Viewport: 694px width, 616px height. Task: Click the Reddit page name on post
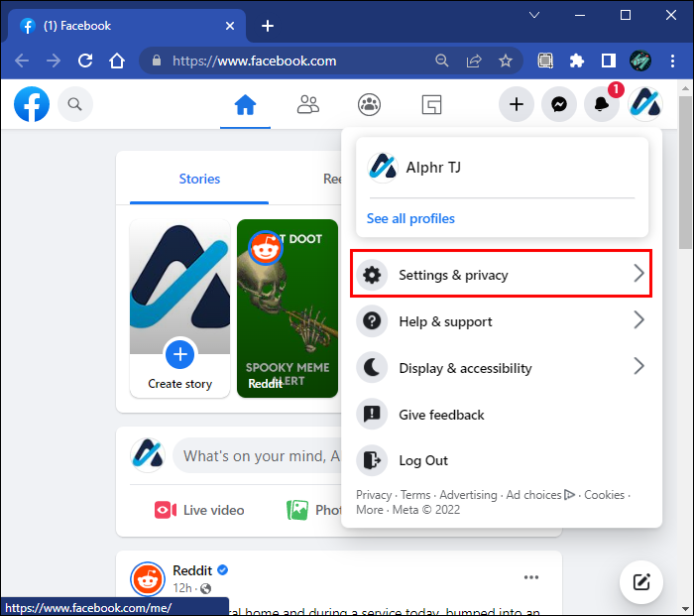point(192,570)
